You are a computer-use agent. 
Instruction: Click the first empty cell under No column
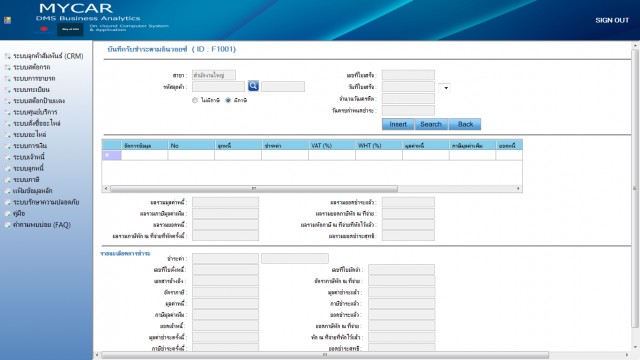(191, 155)
